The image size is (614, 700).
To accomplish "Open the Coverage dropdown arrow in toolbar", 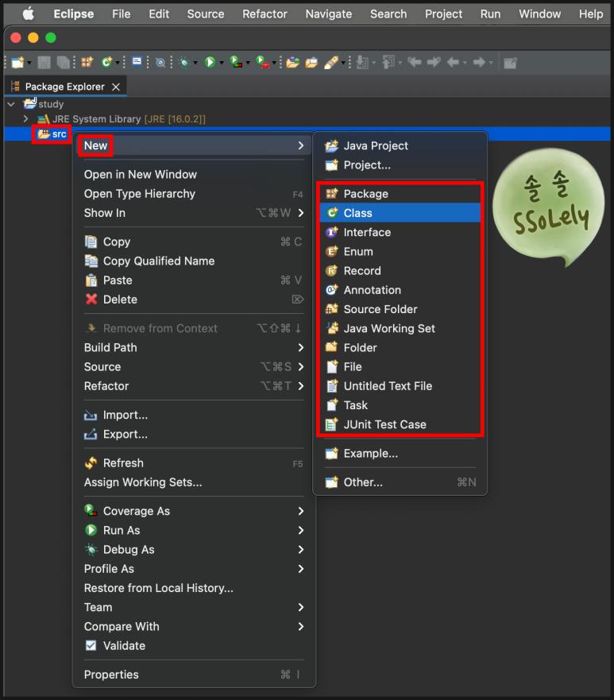I will pos(248,63).
